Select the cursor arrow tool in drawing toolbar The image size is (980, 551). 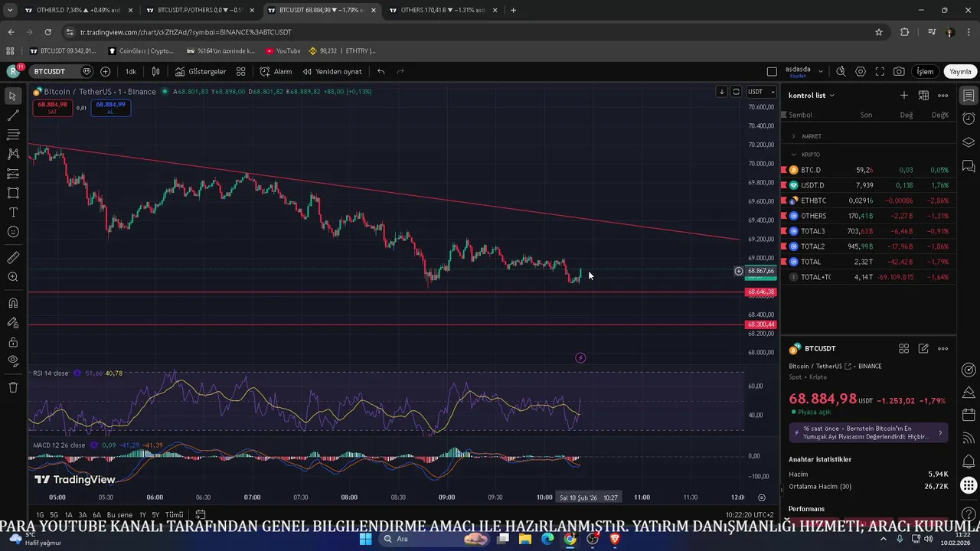point(13,96)
